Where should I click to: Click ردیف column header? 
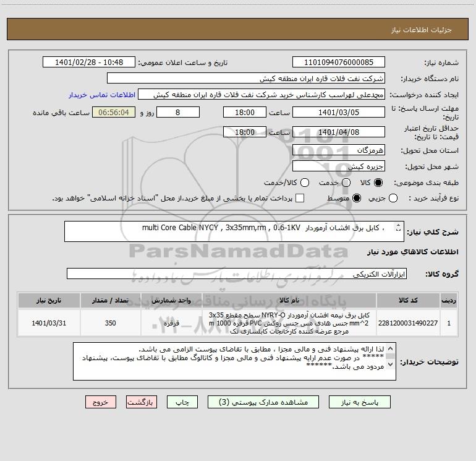tap(449, 300)
